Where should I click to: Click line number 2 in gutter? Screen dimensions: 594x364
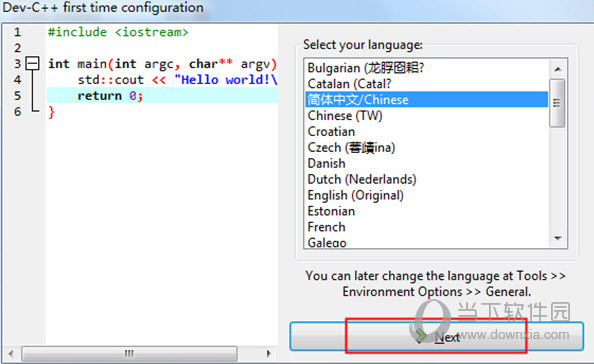pos(17,48)
